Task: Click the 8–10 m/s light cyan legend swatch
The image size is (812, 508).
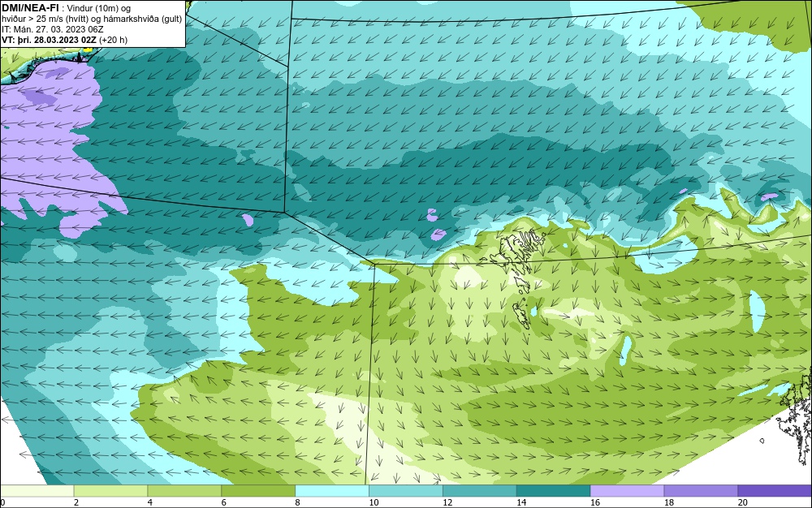Action: click(x=332, y=491)
